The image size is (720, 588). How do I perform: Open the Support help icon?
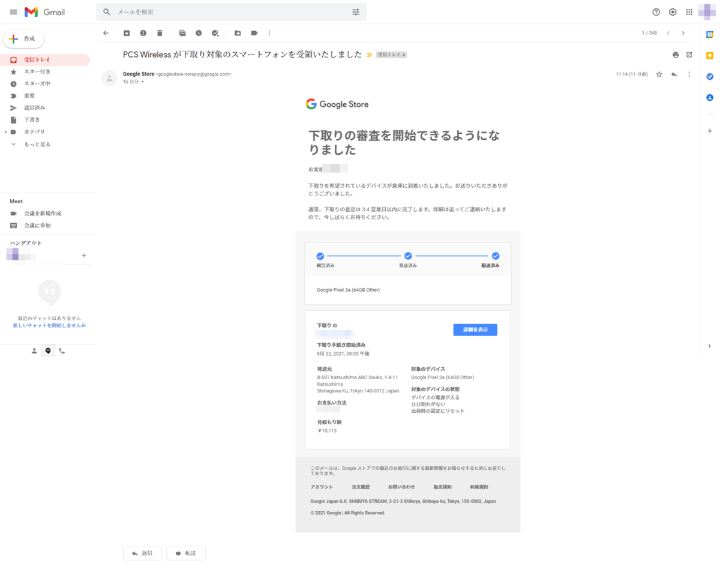656,12
